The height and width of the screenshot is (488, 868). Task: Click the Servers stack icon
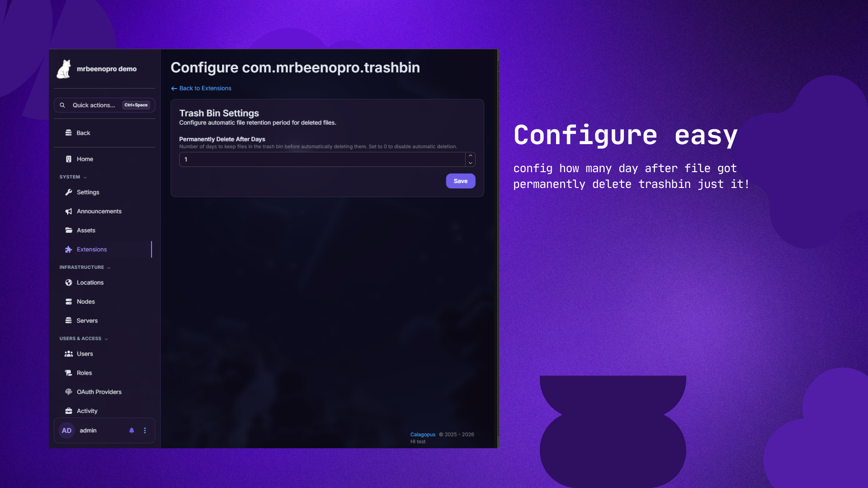pyautogui.click(x=69, y=320)
